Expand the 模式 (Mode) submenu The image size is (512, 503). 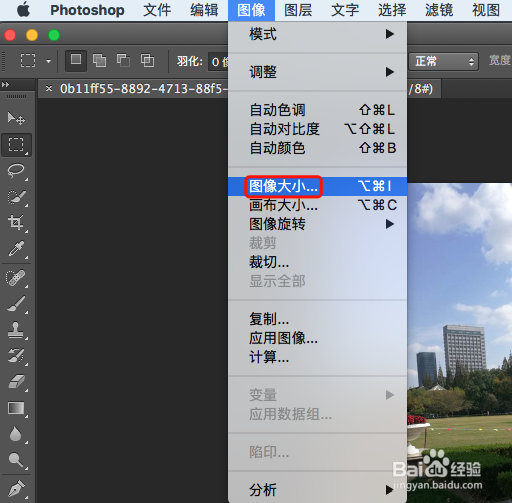tap(317, 34)
